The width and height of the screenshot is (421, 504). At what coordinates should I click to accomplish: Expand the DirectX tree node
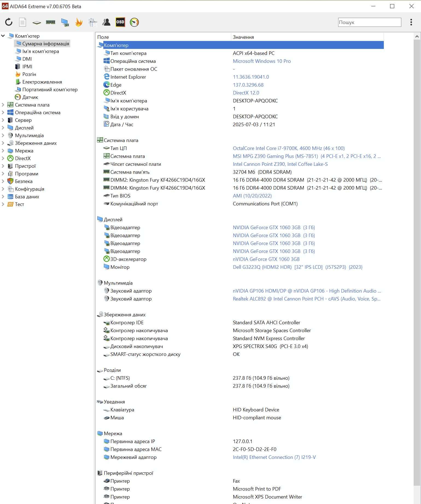3,158
